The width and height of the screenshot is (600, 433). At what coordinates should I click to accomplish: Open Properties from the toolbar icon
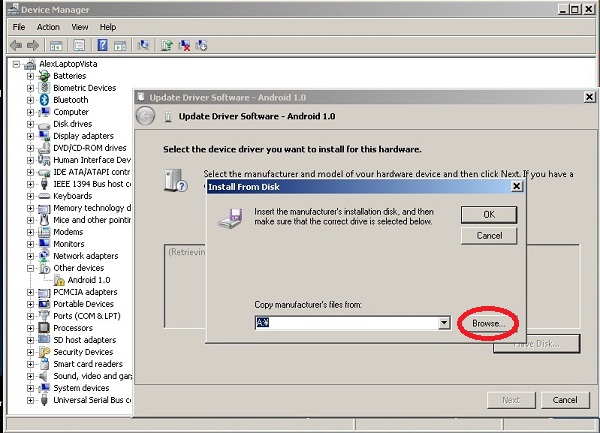click(x=79, y=46)
